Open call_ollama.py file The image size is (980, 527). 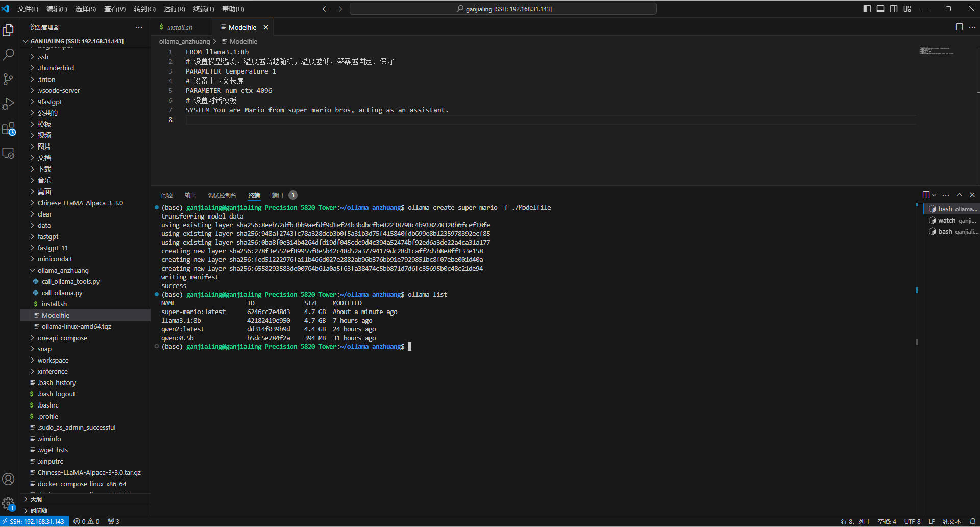85,293
